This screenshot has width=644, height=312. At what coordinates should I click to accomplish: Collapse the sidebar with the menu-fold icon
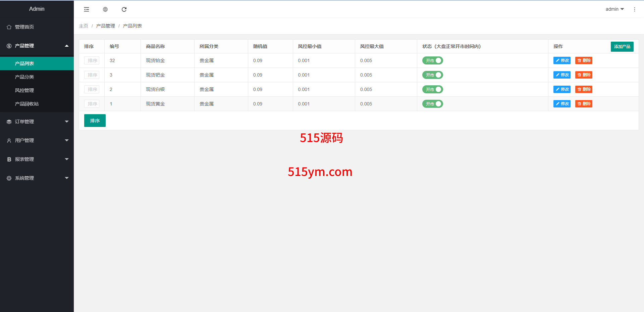87,9
